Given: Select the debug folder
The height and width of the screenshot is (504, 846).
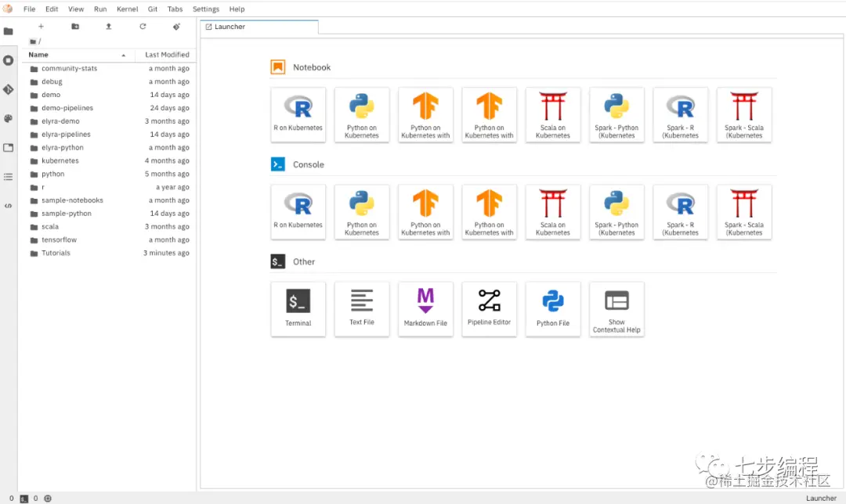Looking at the screenshot, I should (108, 82).
